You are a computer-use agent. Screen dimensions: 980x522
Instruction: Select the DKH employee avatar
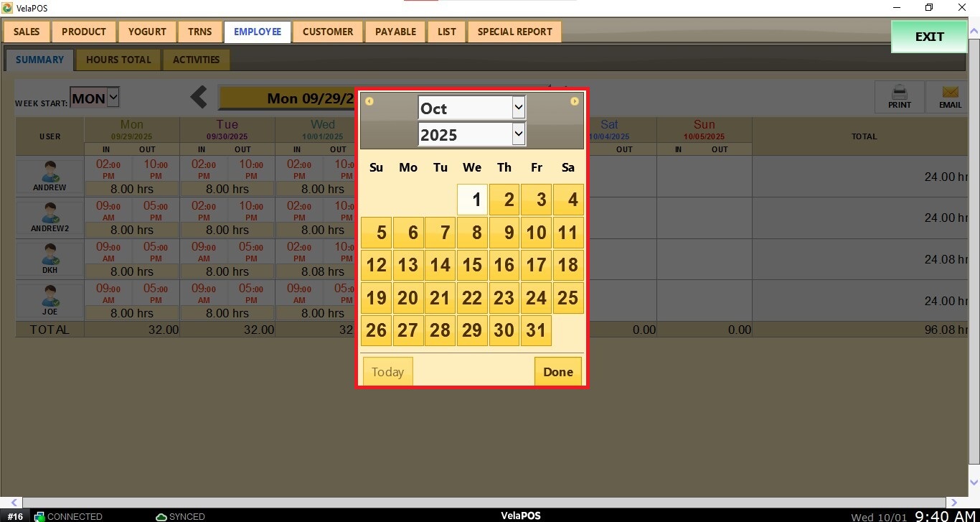50,256
